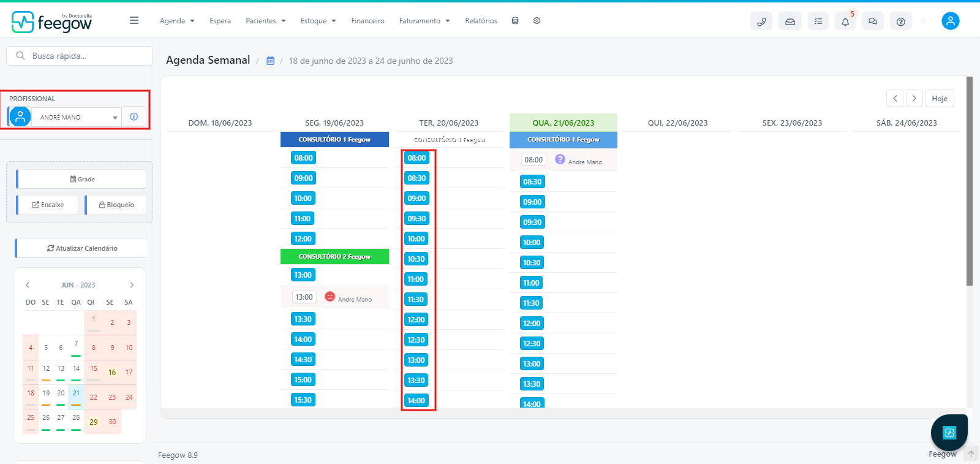980x464 pixels.
Task: Open settings gear in navbar
Action: click(537, 20)
